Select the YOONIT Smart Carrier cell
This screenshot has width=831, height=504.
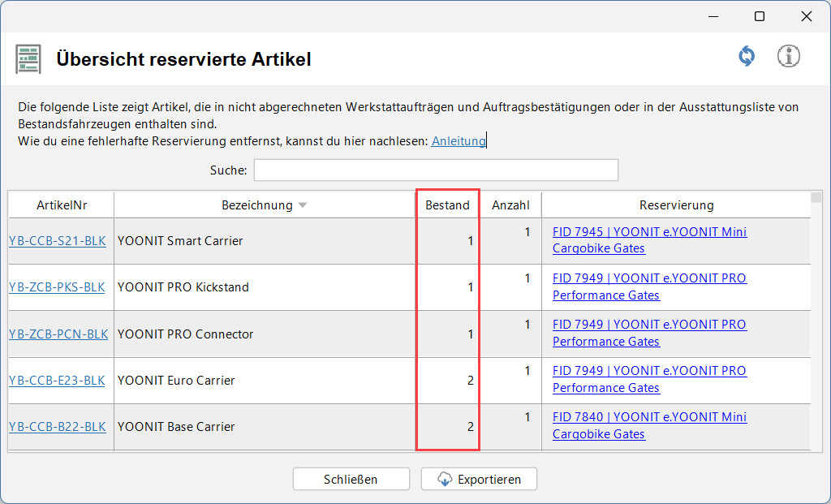(264, 240)
